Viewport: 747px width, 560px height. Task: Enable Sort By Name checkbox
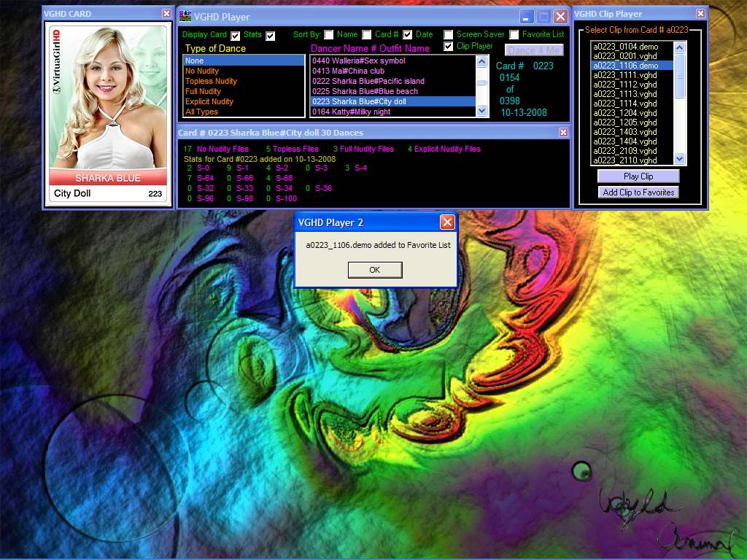click(329, 35)
